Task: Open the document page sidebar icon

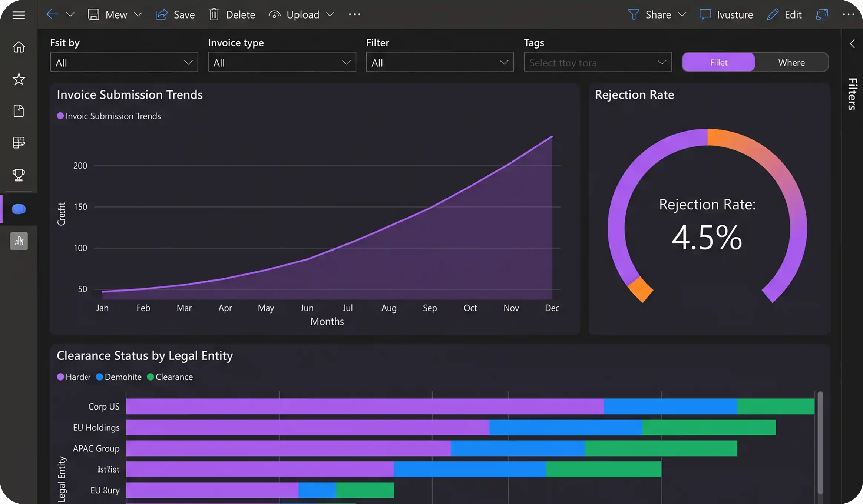Action: tap(19, 111)
